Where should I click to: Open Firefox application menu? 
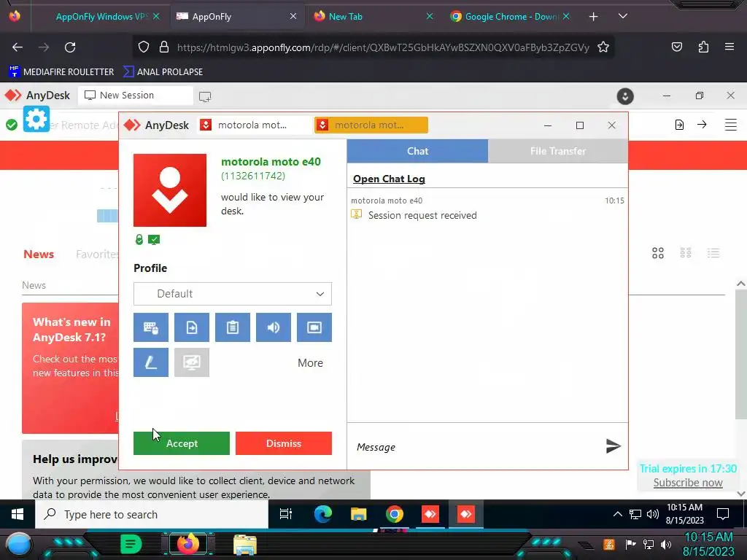pos(729,47)
